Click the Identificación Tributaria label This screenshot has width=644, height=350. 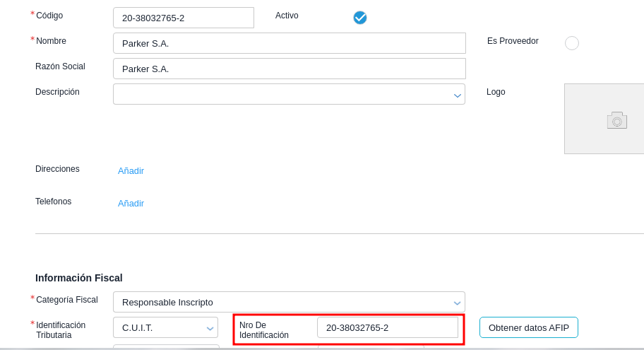[61, 329]
